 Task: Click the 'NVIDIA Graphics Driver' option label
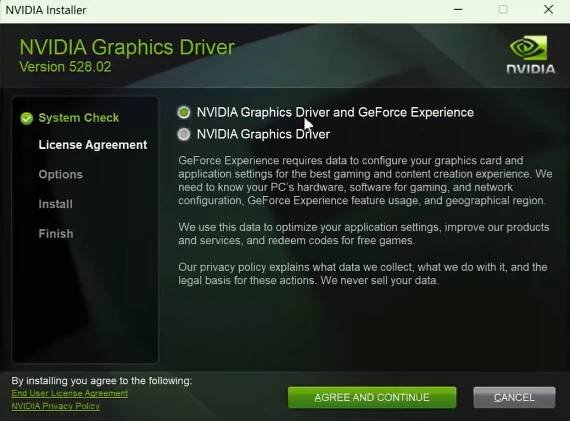[263, 134]
